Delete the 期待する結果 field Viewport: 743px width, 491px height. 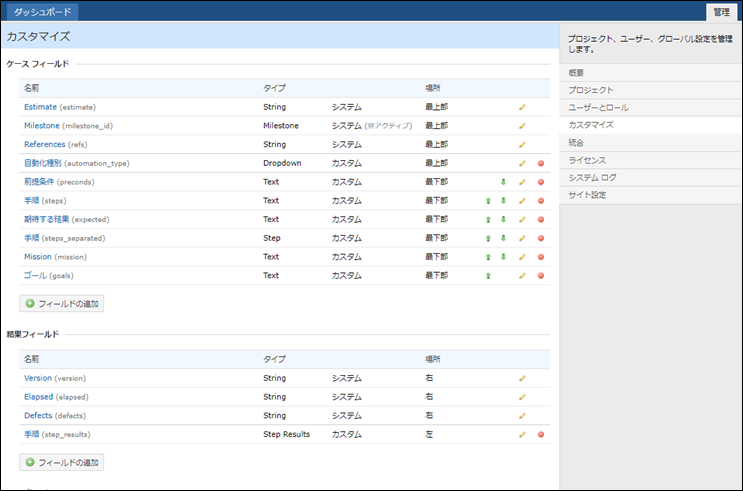(540, 219)
